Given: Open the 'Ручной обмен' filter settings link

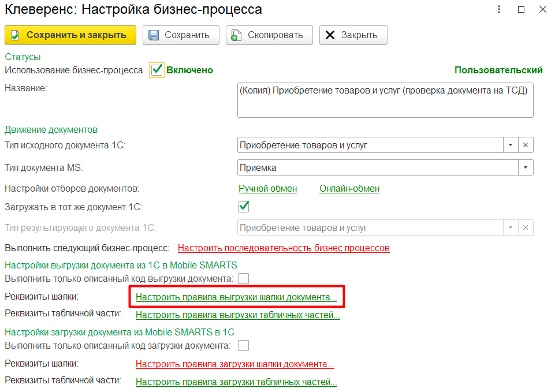Looking at the screenshot, I should [267, 189].
